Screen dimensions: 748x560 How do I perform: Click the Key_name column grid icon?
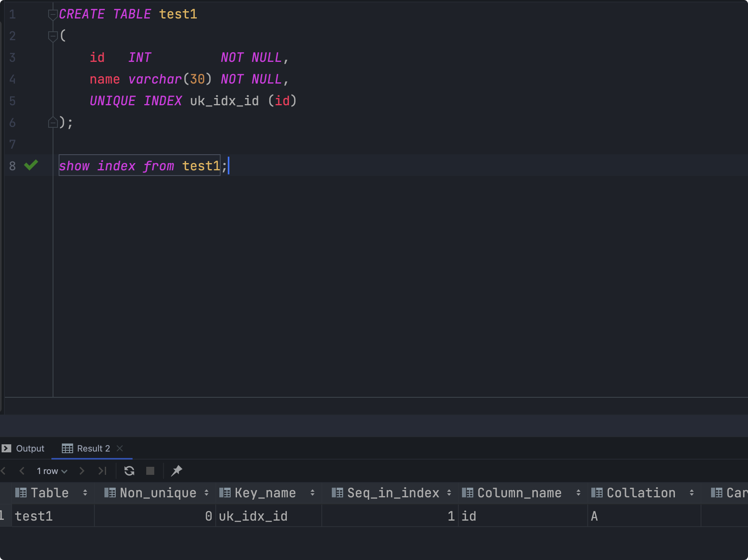pos(225,493)
